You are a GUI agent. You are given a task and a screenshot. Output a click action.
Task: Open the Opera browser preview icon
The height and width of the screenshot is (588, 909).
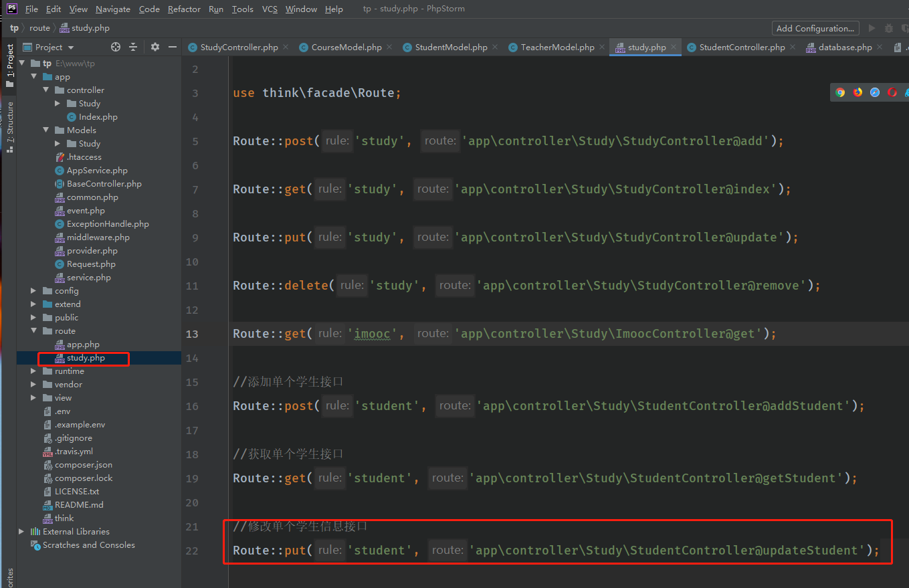892,92
